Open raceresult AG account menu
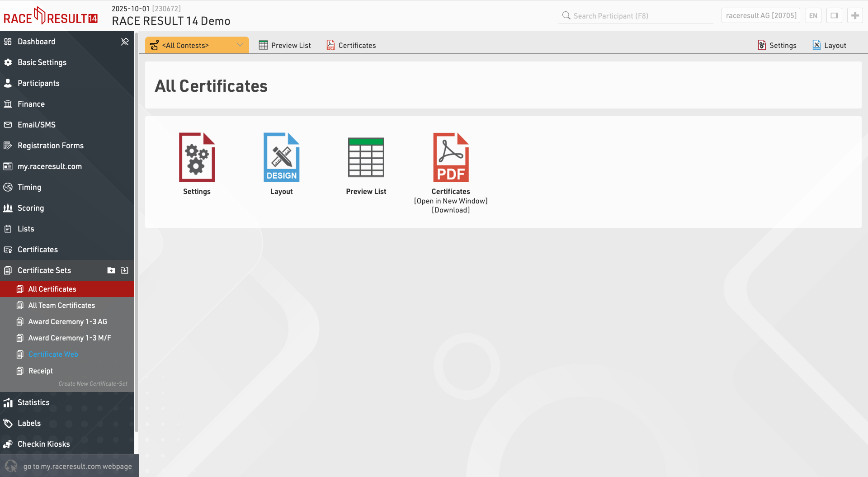Viewport: 868px width, 477px height. tap(761, 15)
